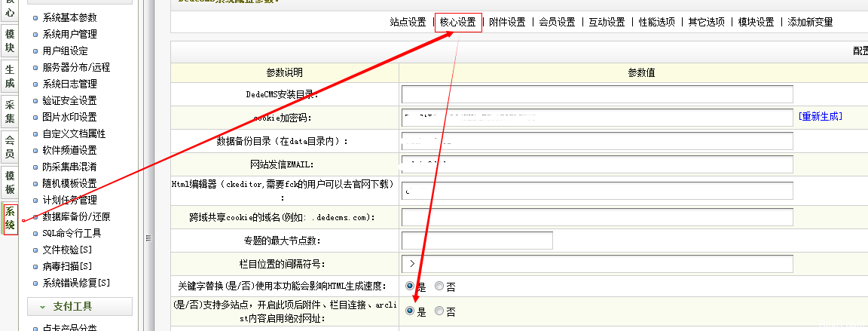Click the bullet icon beside 系统基本参数
The height and width of the screenshot is (331, 868).
[35, 17]
